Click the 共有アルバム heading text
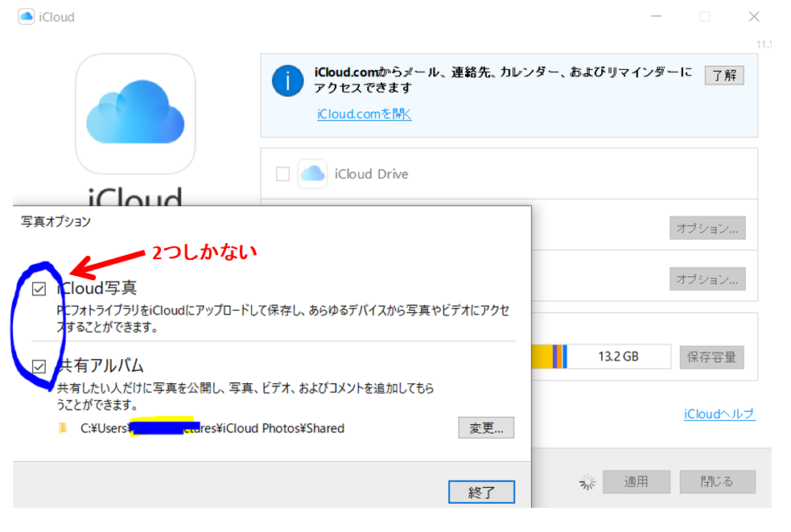 pos(101,365)
